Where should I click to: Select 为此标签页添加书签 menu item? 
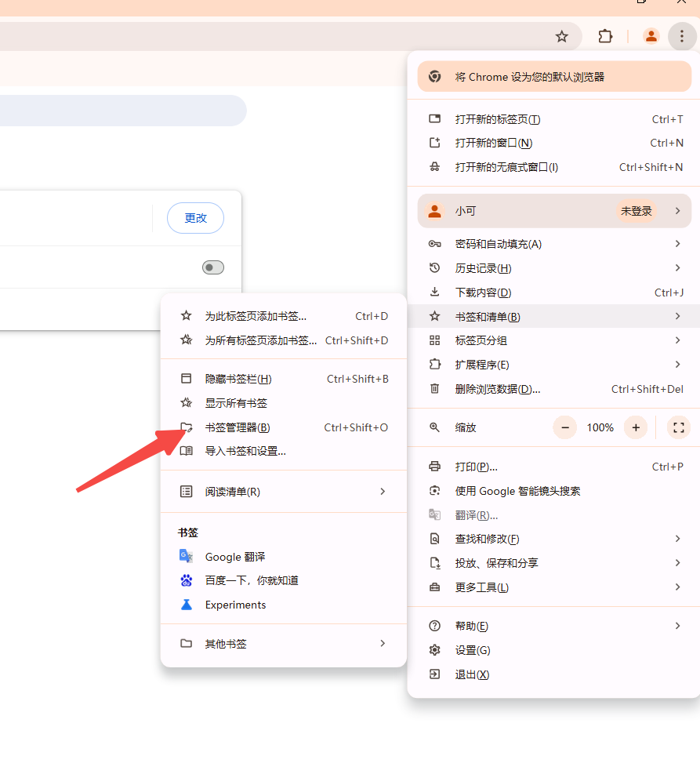coord(284,316)
